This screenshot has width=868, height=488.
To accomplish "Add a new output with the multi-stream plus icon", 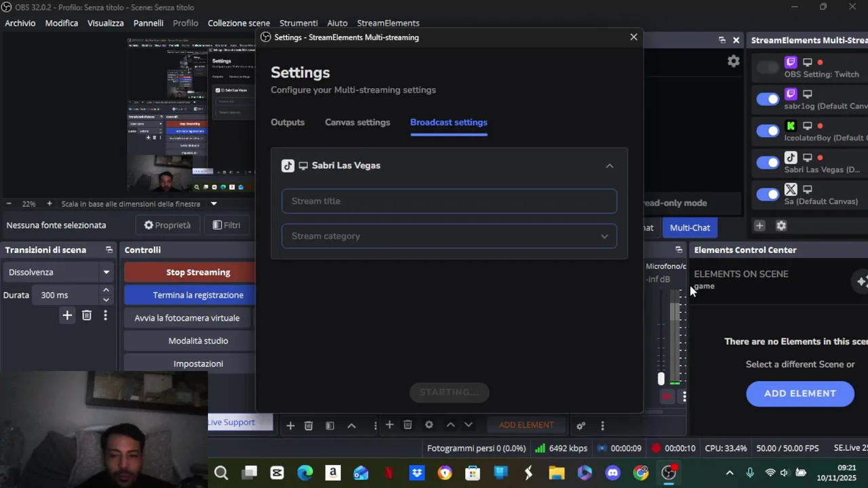I will pos(759,226).
